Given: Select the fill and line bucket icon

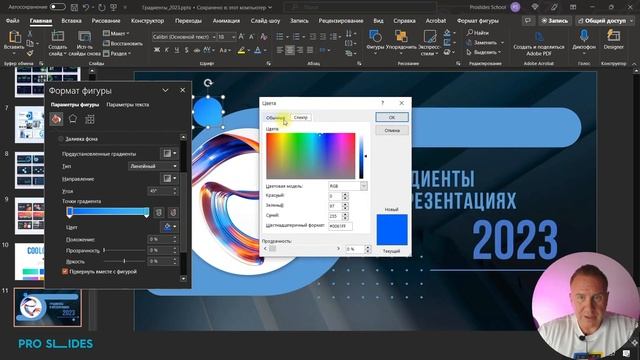Looking at the screenshot, I should 56,119.
